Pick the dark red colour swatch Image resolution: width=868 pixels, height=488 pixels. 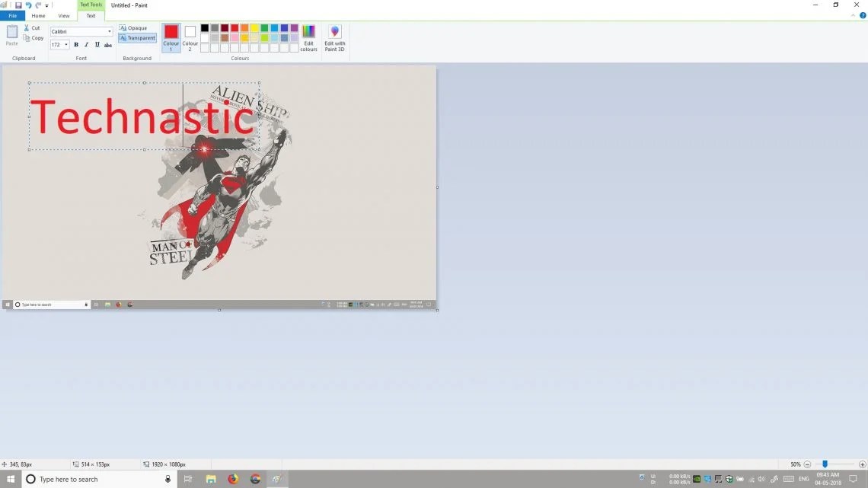click(x=225, y=28)
